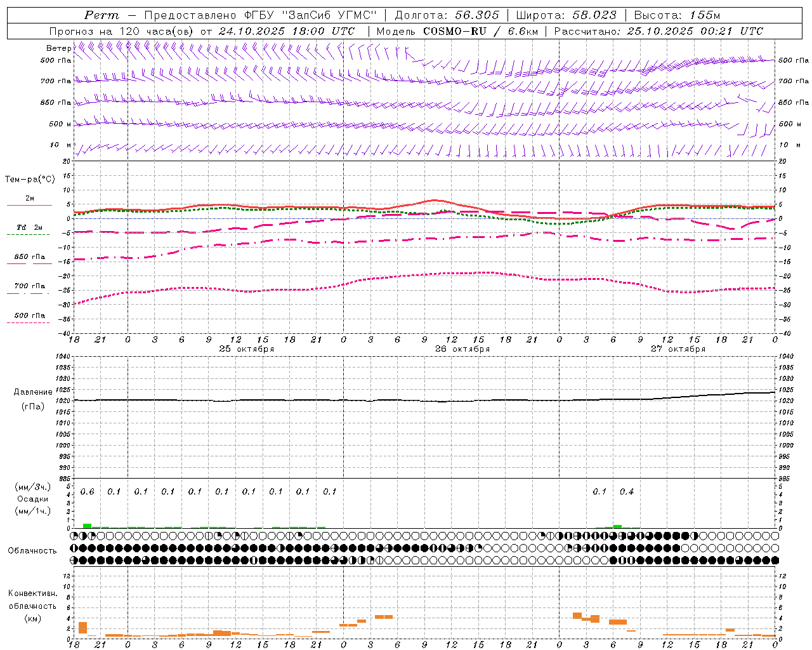Screen dimensions: 812x650
Task: Click the "25 октября" date label
Action: [247, 349]
